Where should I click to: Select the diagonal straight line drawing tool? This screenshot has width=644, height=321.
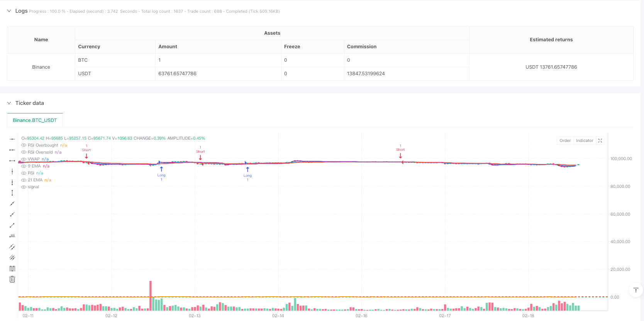tap(12, 204)
